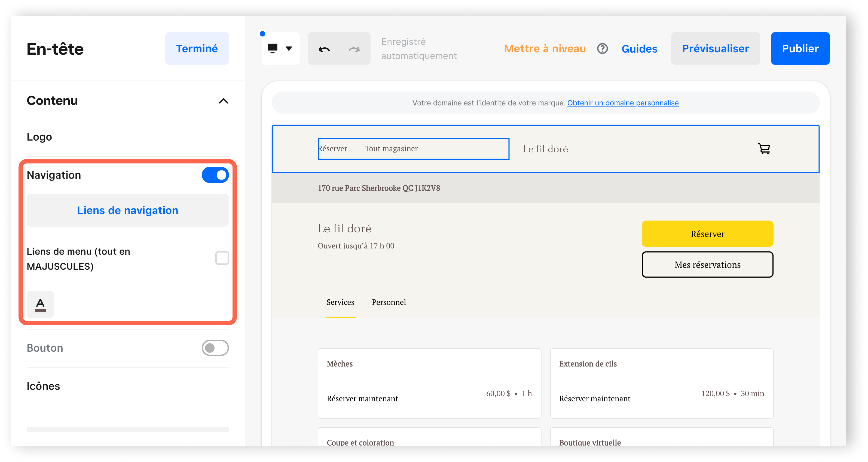Screen dimensions: 868x462
Task: Select the Personnel tab
Action: (x=388, y=302)
